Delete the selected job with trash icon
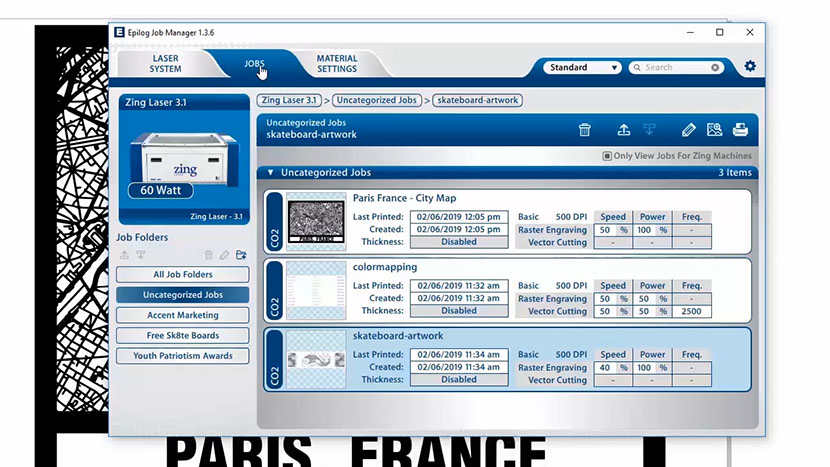830x467 pixels. pyautogui.click(x=585, y=129)
